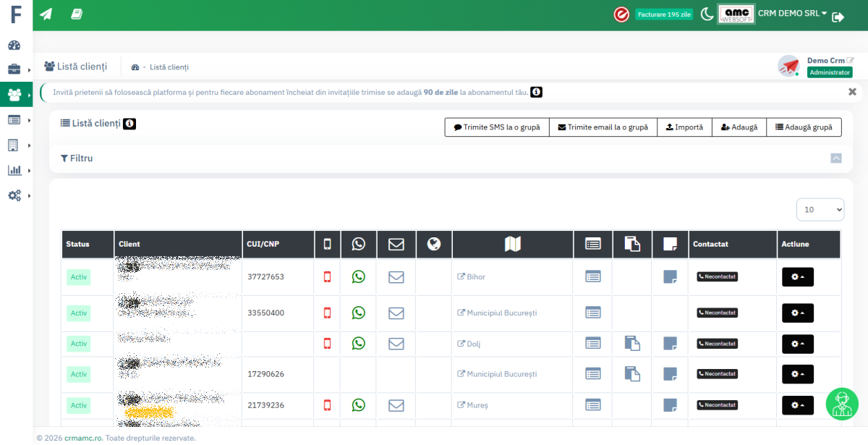Dismiss the invitation banner with the X
Screen dimensions: 868x445
click(x=852, y=92)
